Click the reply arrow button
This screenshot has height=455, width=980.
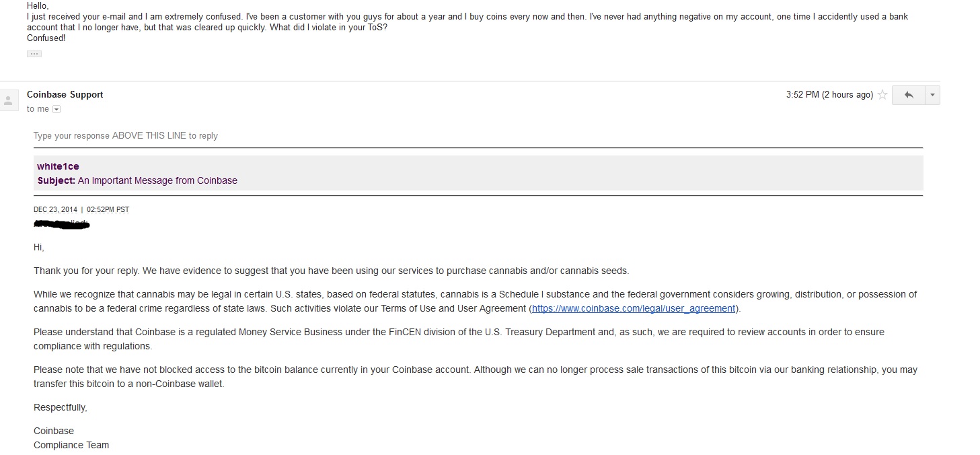909,95
